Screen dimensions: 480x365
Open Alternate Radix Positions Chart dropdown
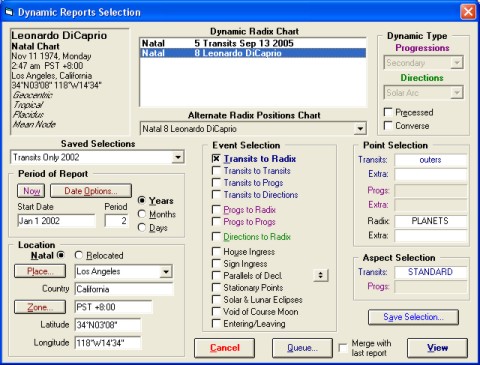tap(360, 129)
